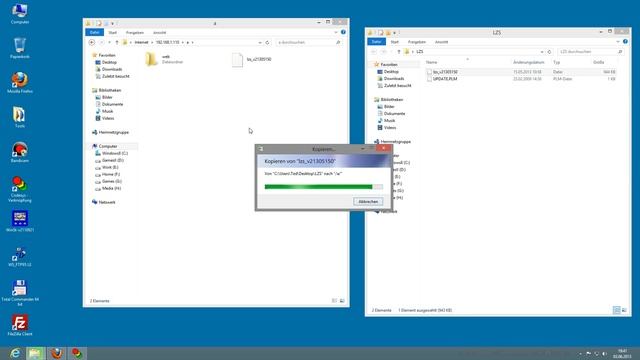The image size is (640, 360).
Task: Refresh the left Explorer window address bar
Action: point(267,42)
